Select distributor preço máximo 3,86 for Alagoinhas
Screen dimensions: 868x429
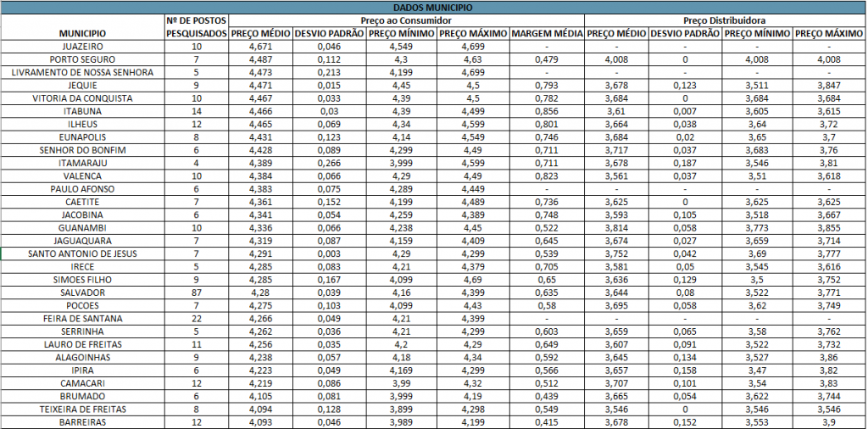tap(829, 358)
